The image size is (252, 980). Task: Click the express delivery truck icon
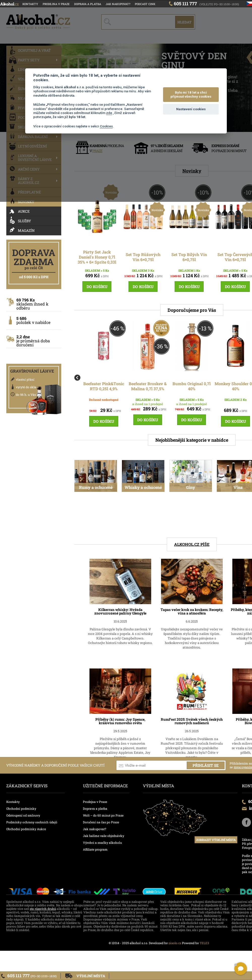click(199, 148)
